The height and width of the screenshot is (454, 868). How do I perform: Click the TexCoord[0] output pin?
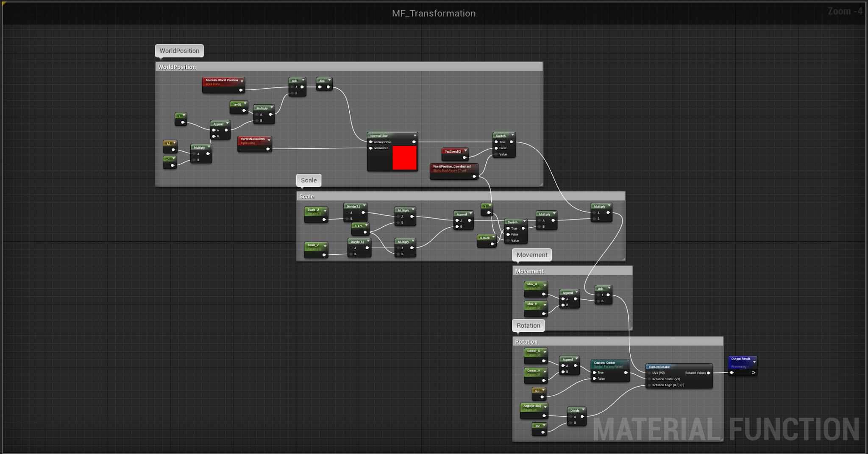465,157
